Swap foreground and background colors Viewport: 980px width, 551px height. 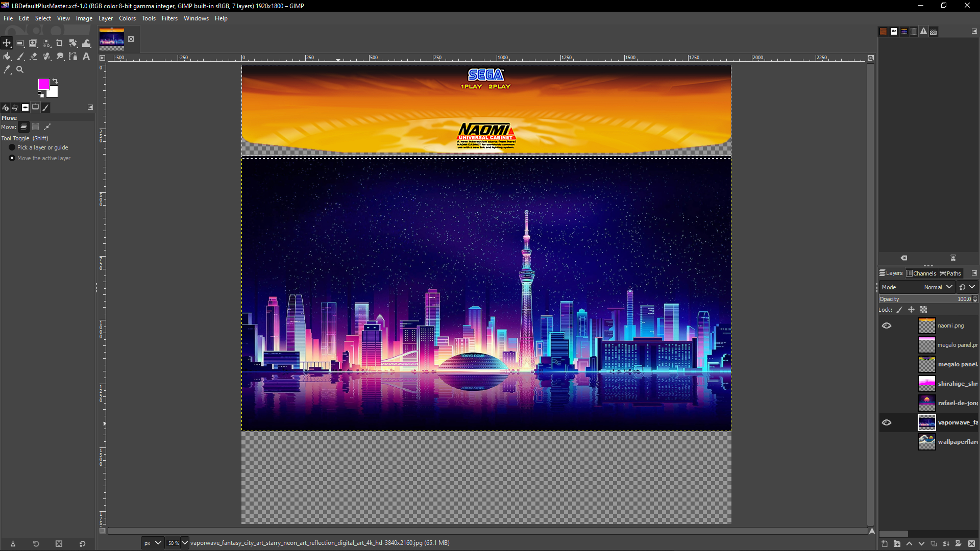(55, 81)
